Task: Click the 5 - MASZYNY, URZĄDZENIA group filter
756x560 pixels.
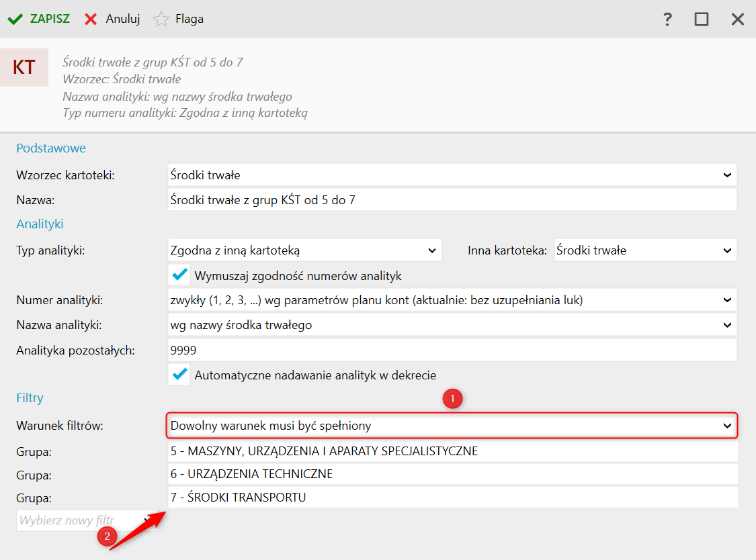Action: [x=452, y=451]
